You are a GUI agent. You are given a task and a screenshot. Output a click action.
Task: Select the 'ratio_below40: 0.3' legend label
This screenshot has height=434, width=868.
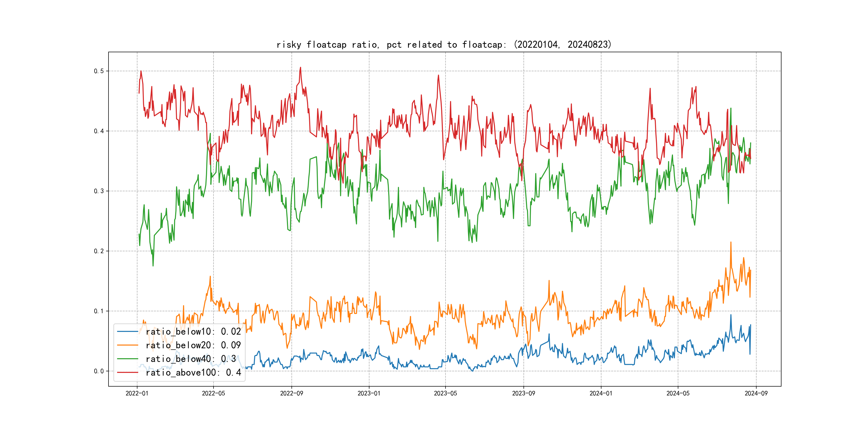click(191, 359)
